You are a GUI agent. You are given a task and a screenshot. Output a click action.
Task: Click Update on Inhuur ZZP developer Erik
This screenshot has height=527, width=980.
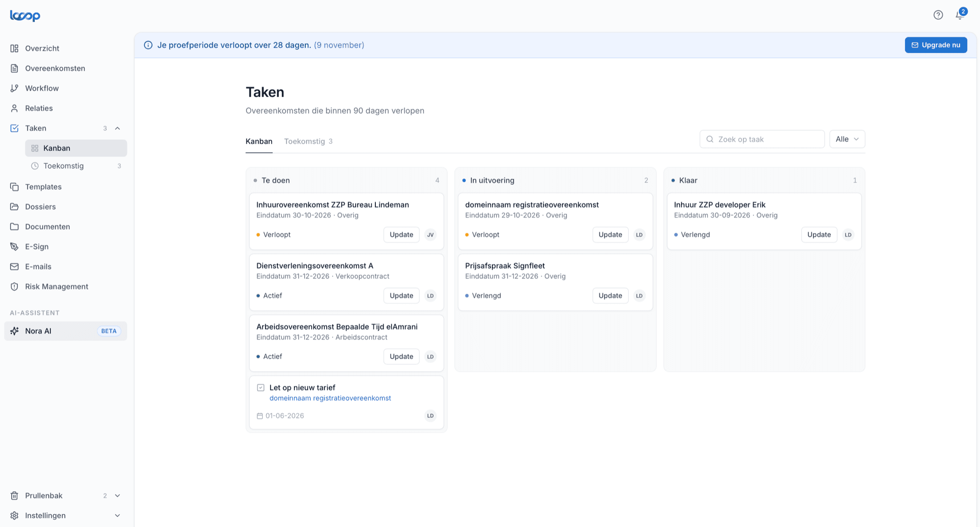coord(819,235)
